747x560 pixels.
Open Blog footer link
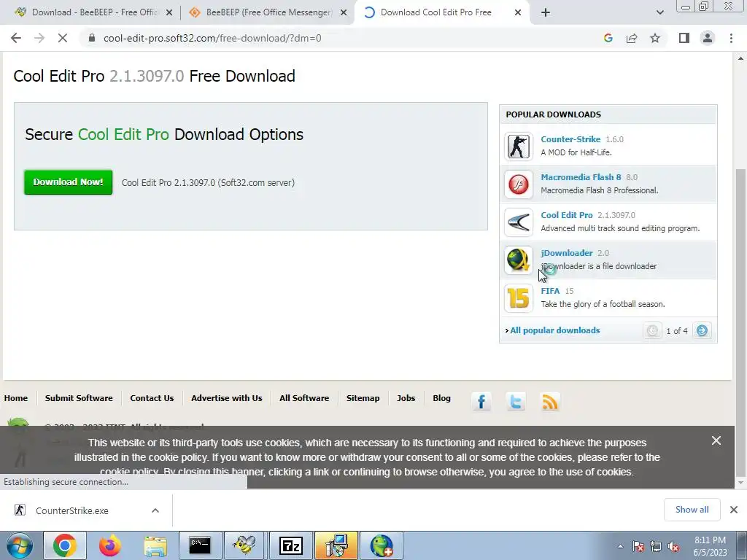[x=441, y=398]
